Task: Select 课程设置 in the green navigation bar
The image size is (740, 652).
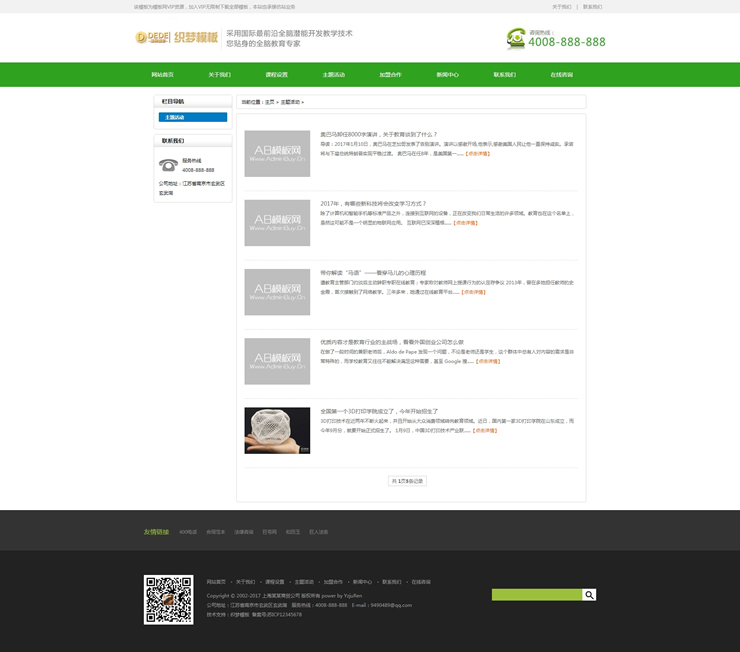Action: coord(276,75)
